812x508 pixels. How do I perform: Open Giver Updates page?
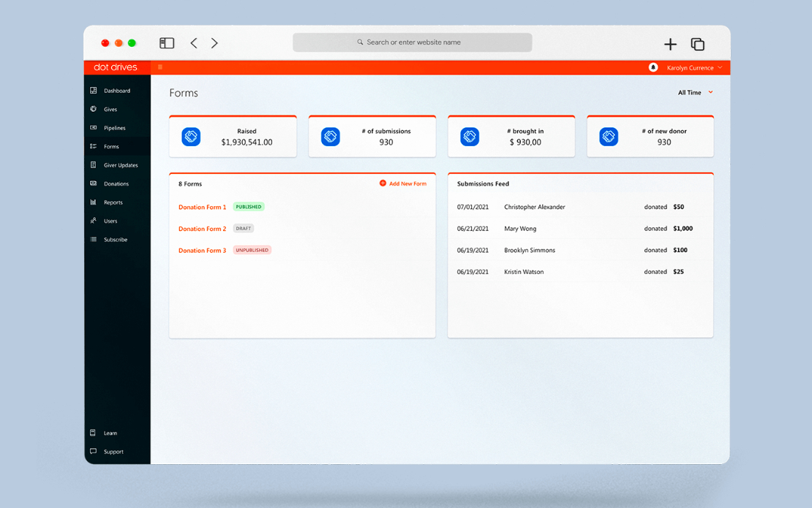pos(117,165)
